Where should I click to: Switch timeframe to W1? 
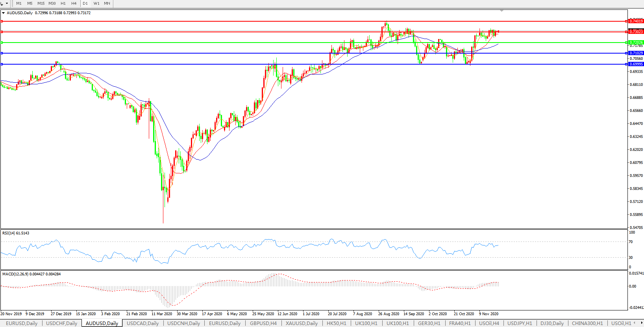(x=96, y=4)
